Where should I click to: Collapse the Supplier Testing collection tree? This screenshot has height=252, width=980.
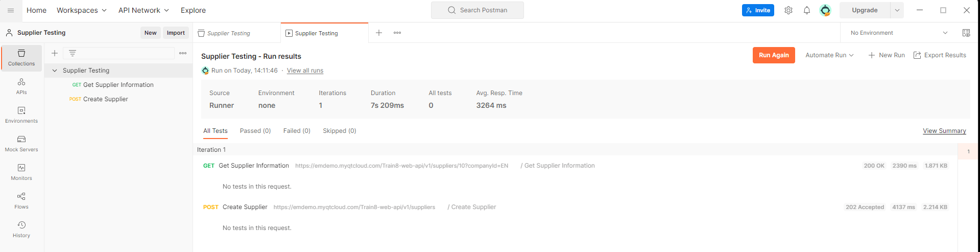coord(55,71)
